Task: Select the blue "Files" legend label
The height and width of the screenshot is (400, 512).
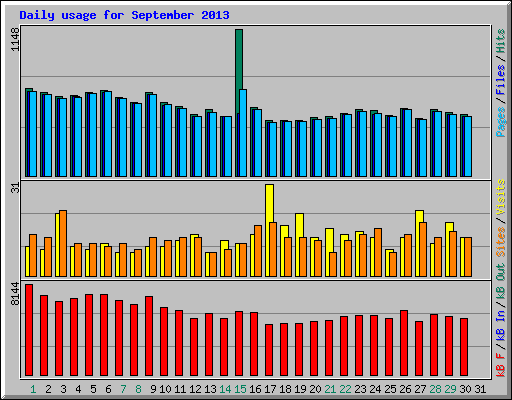Action: coord(500,80)
